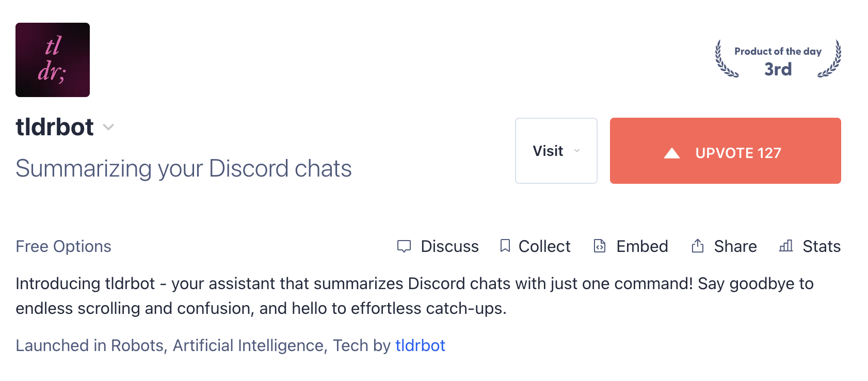Click the Stats bar chart icon
This screenshot has width=868, height=381.
[786, 246]
